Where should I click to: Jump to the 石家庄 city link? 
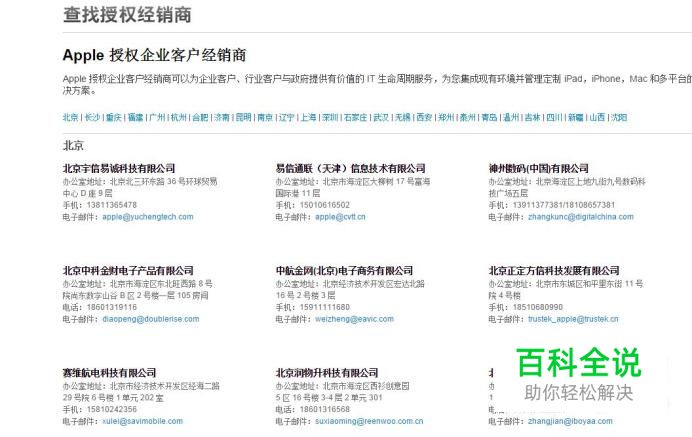(x=355, y=117)
